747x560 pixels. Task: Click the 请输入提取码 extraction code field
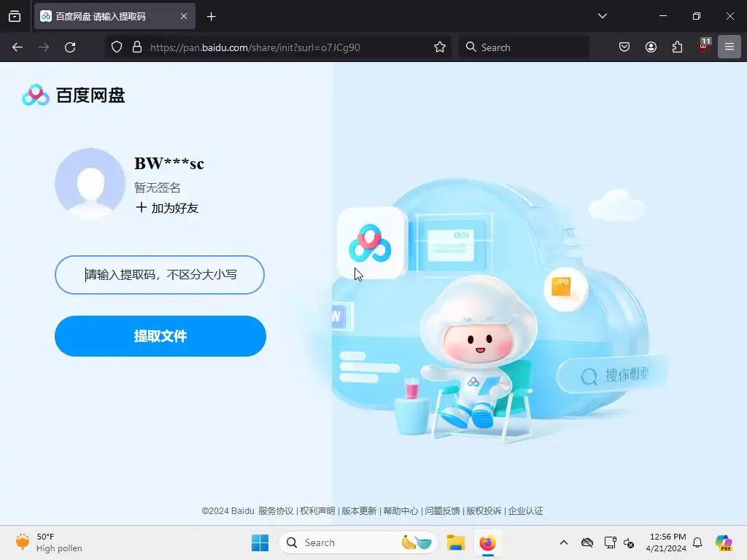click(x=160, y=275)
